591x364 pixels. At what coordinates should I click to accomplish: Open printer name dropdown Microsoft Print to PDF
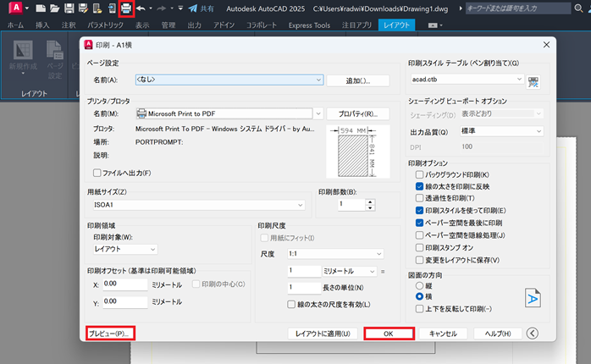[229, 113]
